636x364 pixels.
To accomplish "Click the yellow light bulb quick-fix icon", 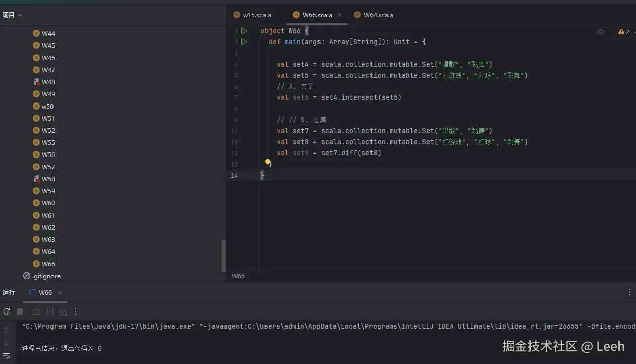I will 268,163.
